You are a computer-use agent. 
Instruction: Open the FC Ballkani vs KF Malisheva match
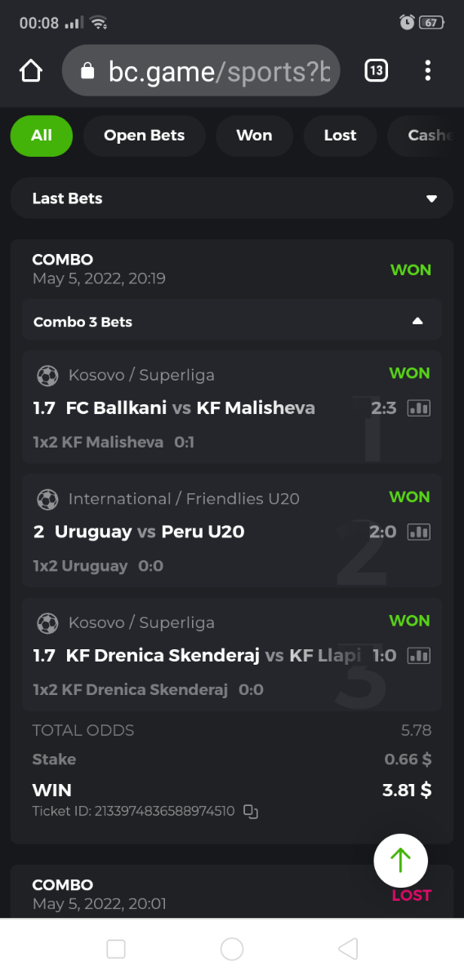pyautogui.click(x=190, y=408)
